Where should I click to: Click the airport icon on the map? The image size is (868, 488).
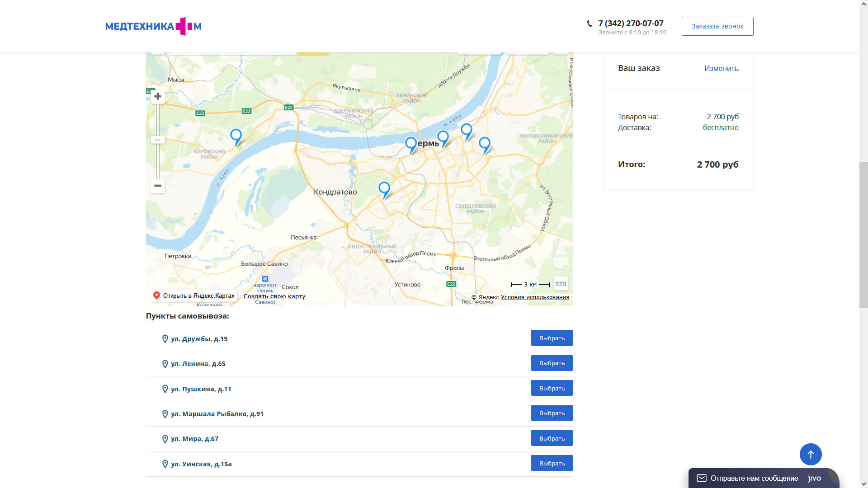pyautogui.click(x=265, y=279)
